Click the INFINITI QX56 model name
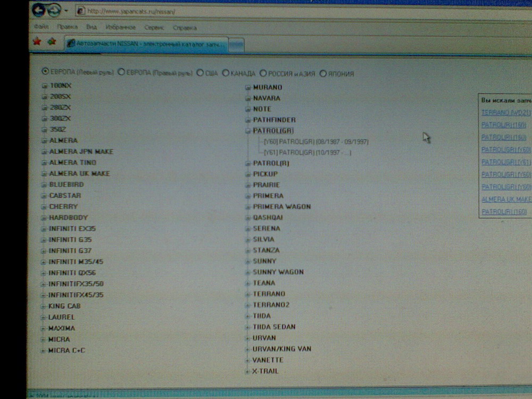Viewport: 532px width, 399px height. click(x=72, y=273)
